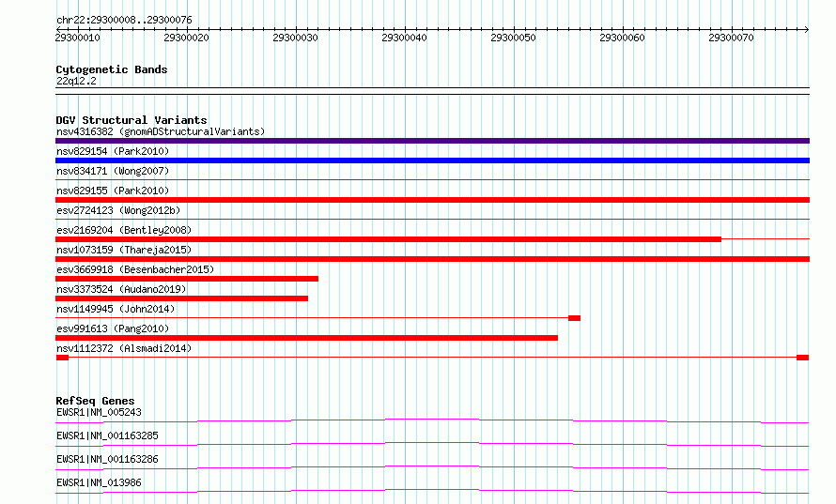Click the chr22:29300008..29300076 region label
Viewport: 836px width, 504px height.
[124, 20]
